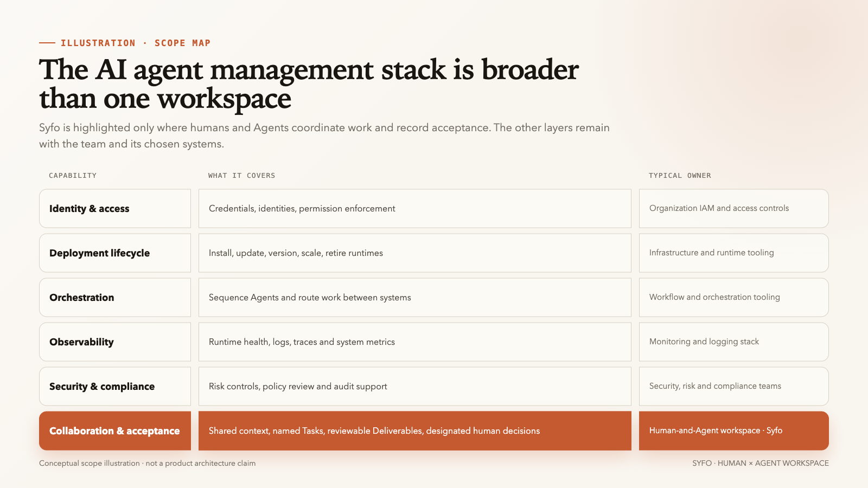This screenshot has width=868, height=488.
Task: Click the 'Security & compliance' capability cell
Action: tap(115, 386)
